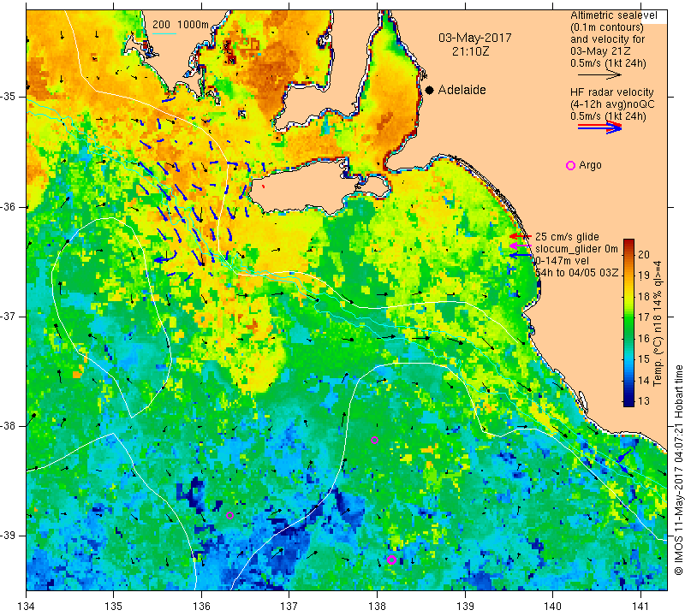Click the black altimetric velocity scale arrow
The width and height of the screenshot is (685, 616).
599,75
